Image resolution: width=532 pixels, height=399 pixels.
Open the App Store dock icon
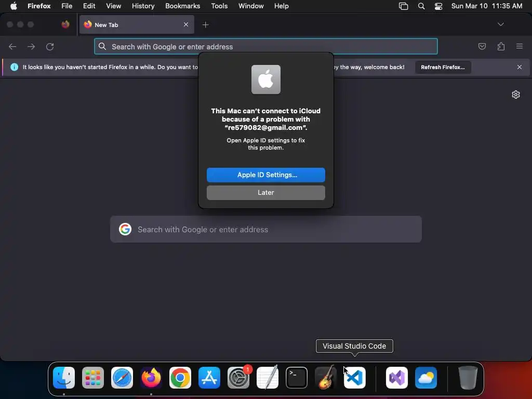coord(209,378)
